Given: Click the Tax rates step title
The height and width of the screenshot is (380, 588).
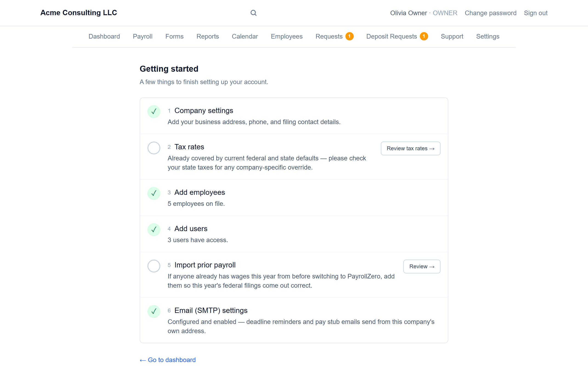Looking at the screenshot, I should pyautogui.click(x=189, y=147).
